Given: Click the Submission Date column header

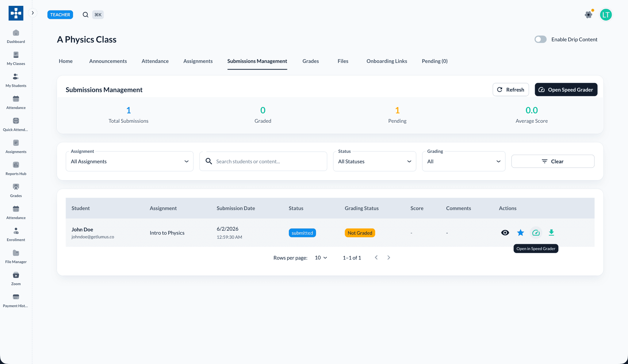Looking at the screenshot, I should (x=236, y=208).
